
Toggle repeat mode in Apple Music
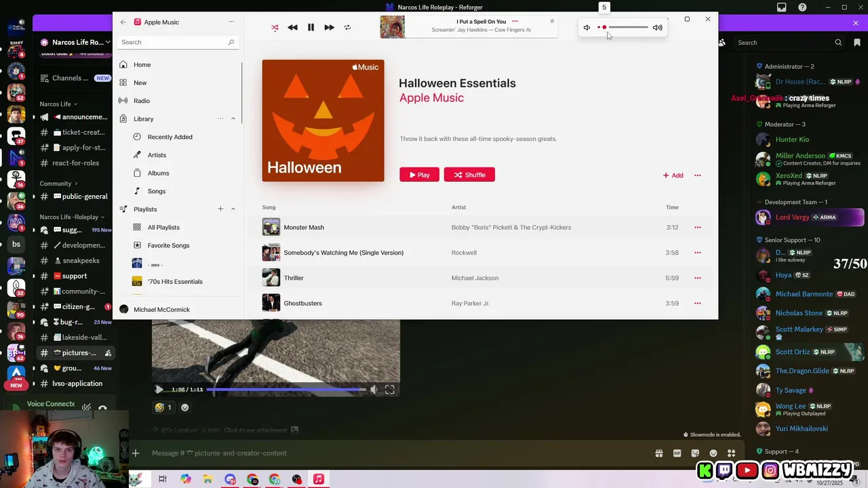(347, 28)
